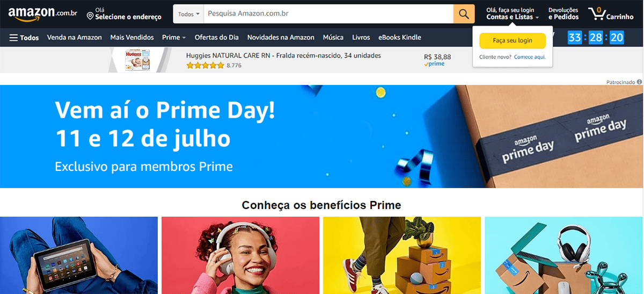Click the orange search magnifier button

pyautogui.click(x=464, y=13)
